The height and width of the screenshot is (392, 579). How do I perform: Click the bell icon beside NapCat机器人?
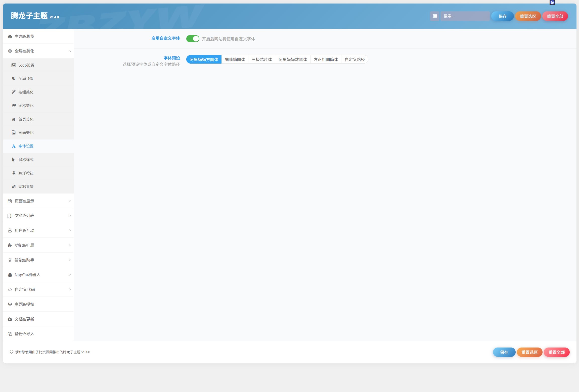pos(10,275)
